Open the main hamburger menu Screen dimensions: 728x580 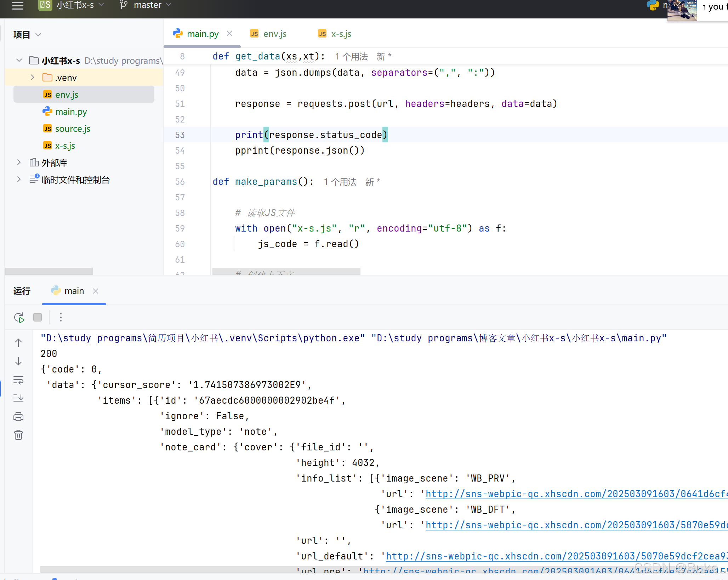point(17,6)
